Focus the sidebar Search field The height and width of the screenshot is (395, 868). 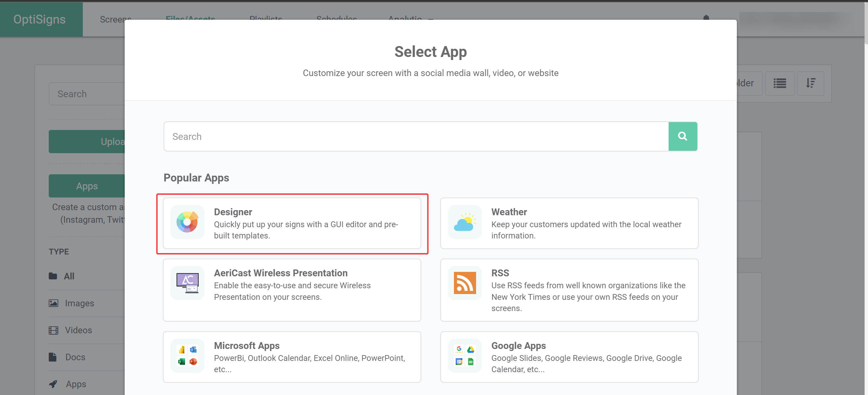point(87,94)
